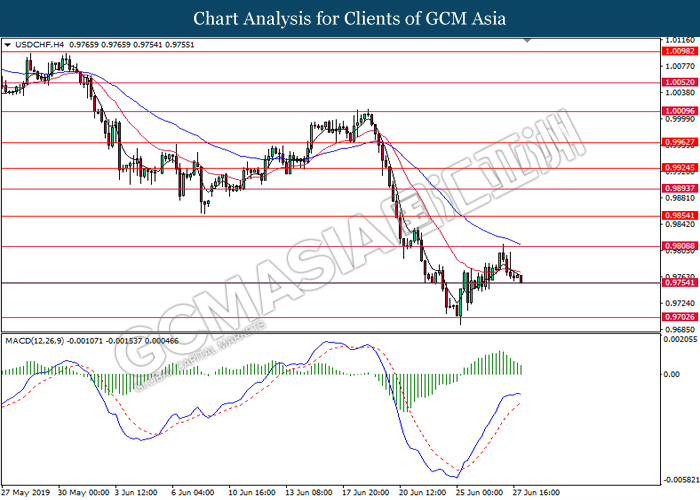
Task: Click the 20 Jun 12:00 time label
Action: tap(423, 493)
